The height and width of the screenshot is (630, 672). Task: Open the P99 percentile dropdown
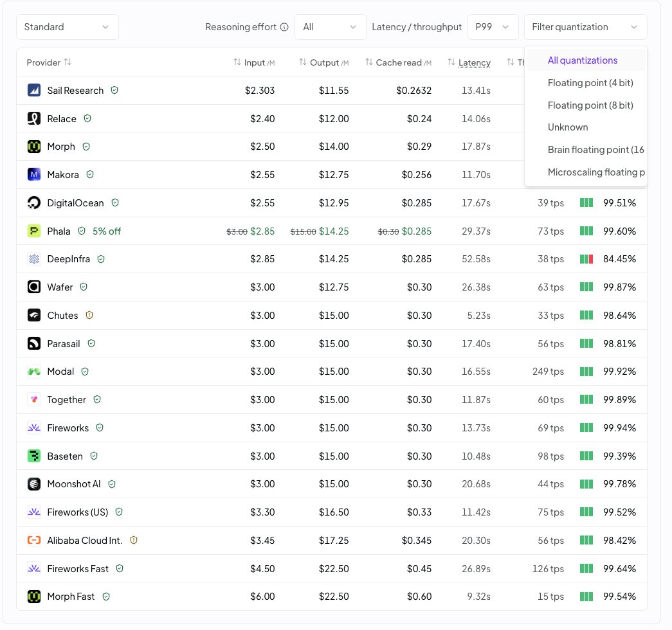[x=493, y=27]
